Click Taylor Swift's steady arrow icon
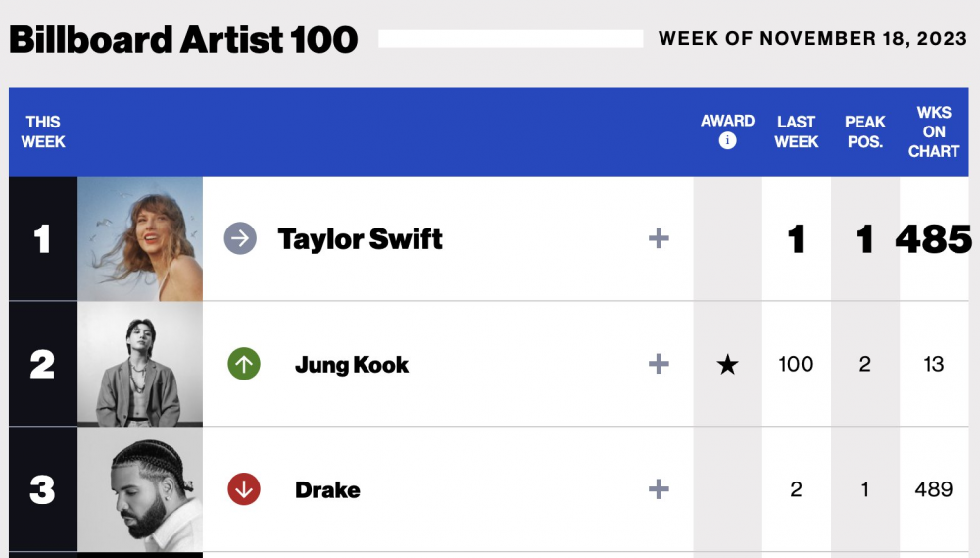The height and width of the screenshot is (558, 980). 241,238
